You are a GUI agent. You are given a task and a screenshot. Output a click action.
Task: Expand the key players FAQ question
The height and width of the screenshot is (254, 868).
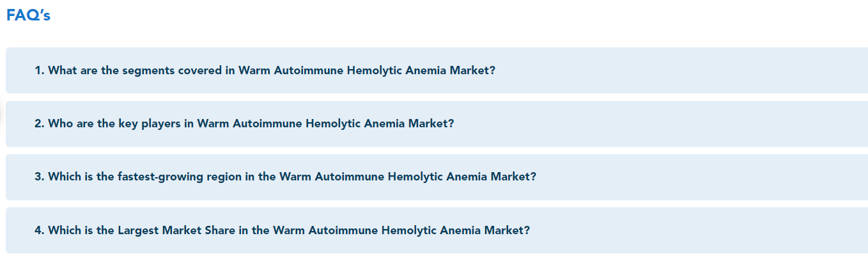pyautogui.click(x=437, y=123)
